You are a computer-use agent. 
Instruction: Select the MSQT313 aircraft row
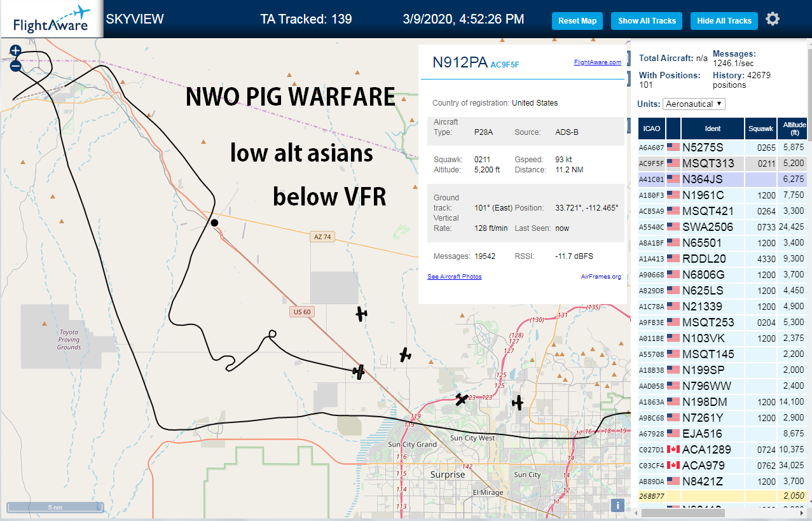[723, 163]
